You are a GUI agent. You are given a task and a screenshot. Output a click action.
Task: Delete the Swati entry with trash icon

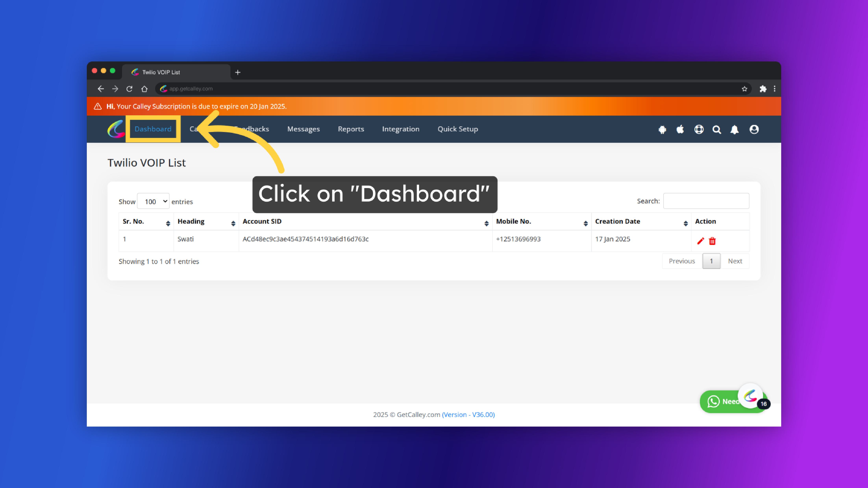712,241
